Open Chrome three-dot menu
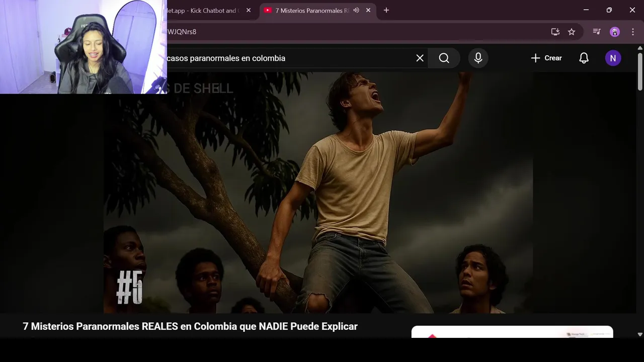This screenshot has width=644, height=362. click(633, 32)
